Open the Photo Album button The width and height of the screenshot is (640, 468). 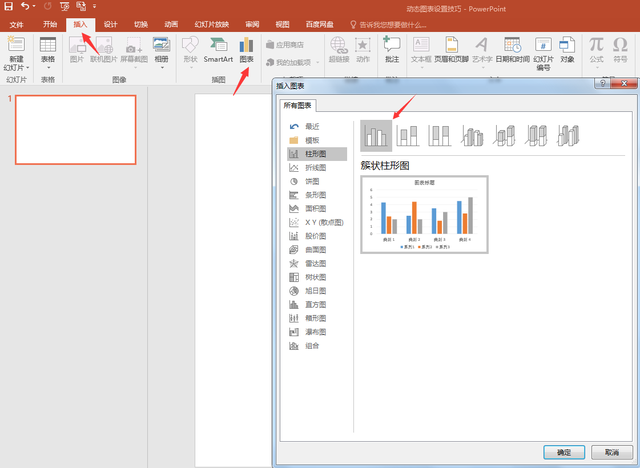pos(162,52)
